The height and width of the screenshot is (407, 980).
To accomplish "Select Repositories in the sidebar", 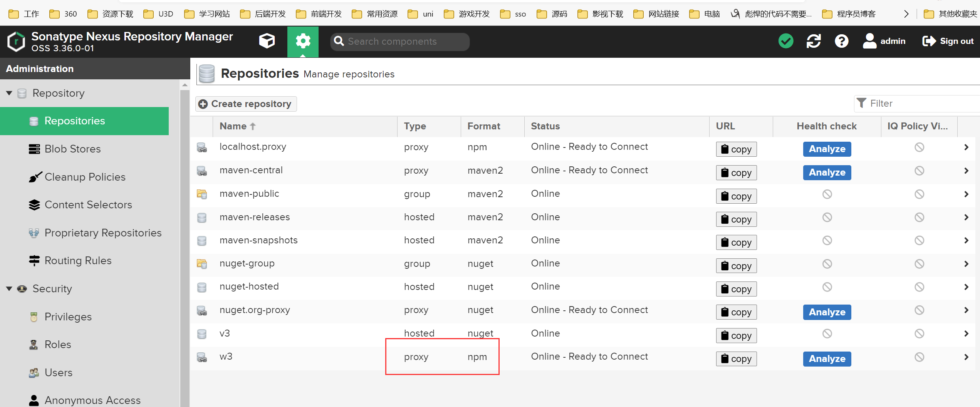I will pos(84,121).
